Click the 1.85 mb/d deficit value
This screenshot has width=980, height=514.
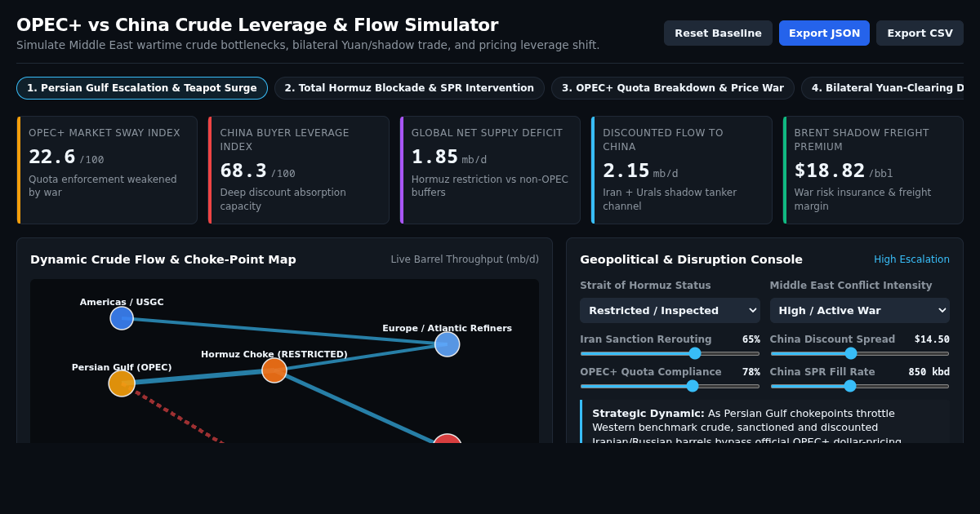[x=435, y=157]
